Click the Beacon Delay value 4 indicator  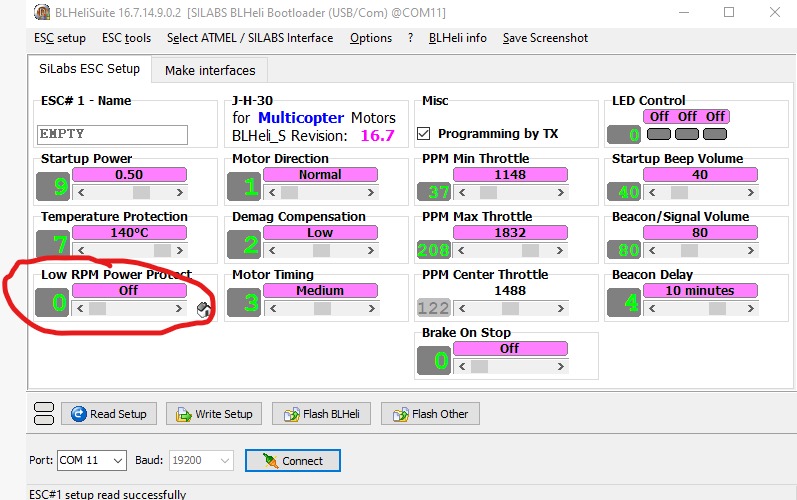(x=624, y=302)
